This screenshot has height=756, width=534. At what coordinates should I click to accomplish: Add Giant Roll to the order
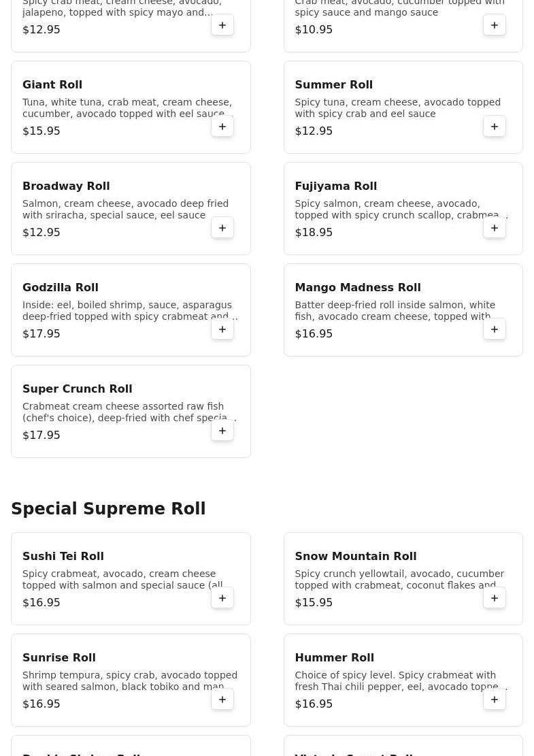pos(222,127)
